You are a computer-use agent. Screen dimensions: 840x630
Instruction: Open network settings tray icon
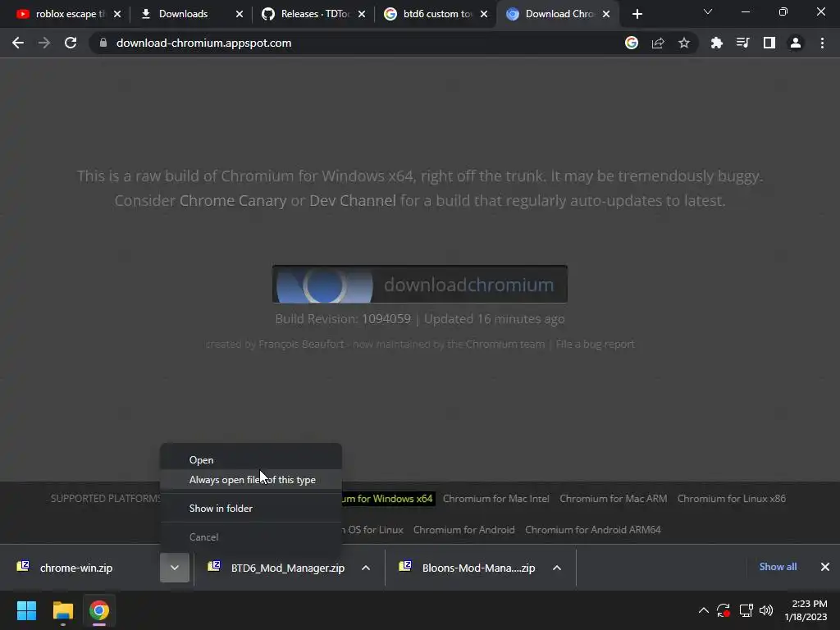point(746,610)
